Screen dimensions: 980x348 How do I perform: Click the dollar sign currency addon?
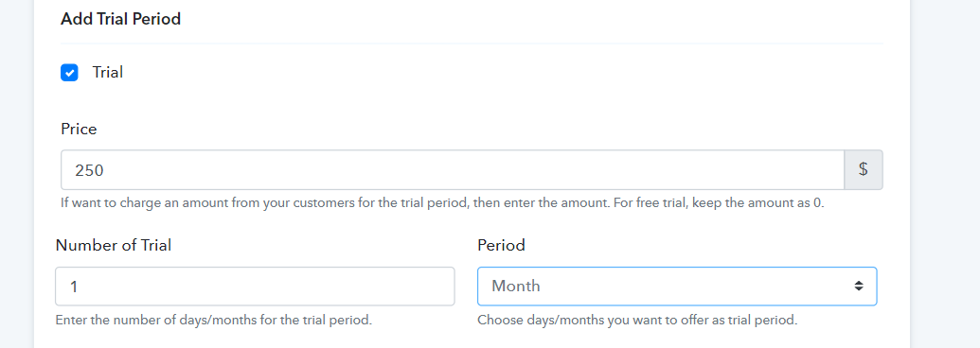coord(864,169)
